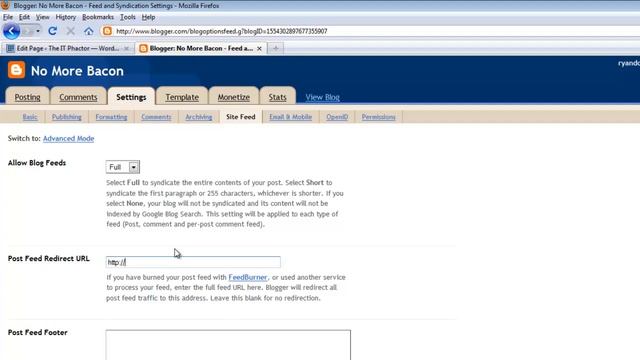Go to Email & Mobile sub-tab
The width and height of the screenshot is (640, 360).
[290, 117]
